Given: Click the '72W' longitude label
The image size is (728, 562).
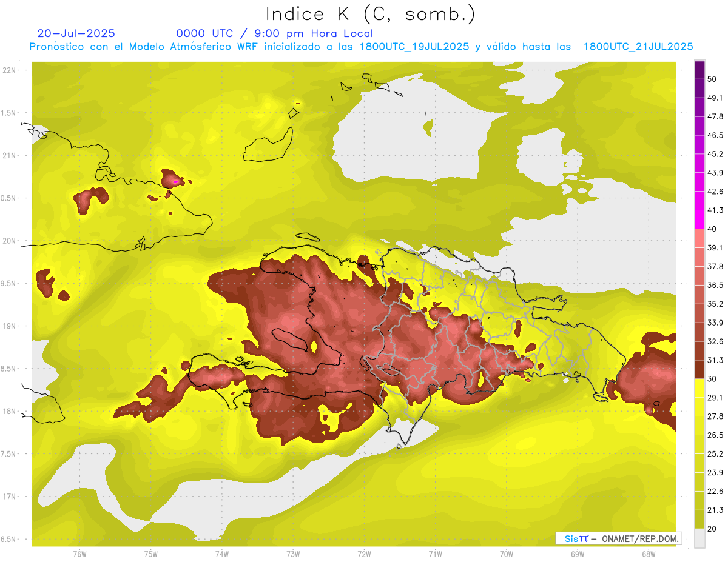Looking at the screenshot, I should (364, 554).
